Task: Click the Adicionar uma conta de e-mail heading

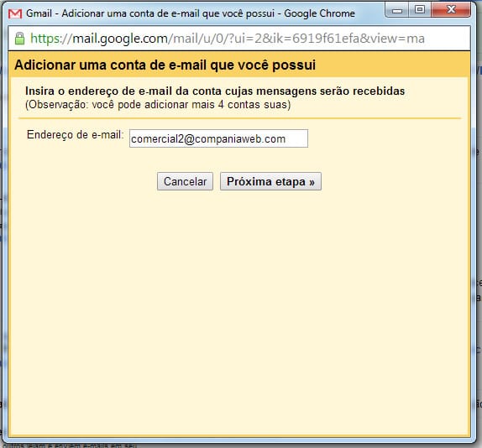Action: coord(165,65)
